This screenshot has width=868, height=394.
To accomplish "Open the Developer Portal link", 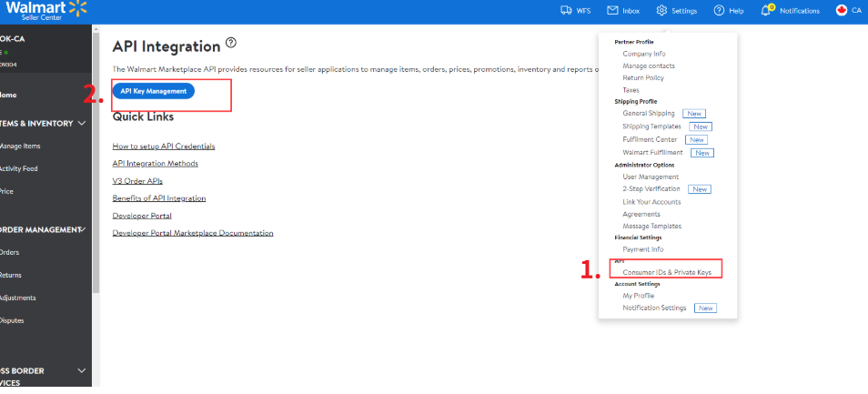I will coord(142,216).
